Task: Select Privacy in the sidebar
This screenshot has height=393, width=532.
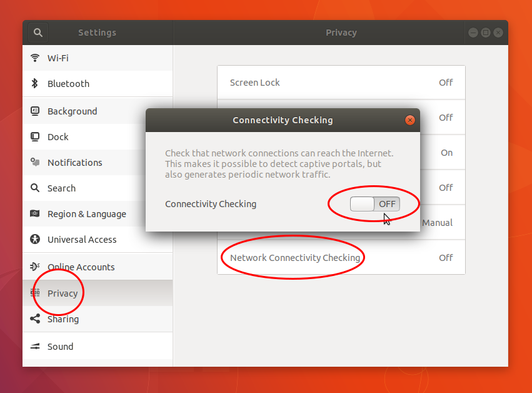Action: coord(98,293)
